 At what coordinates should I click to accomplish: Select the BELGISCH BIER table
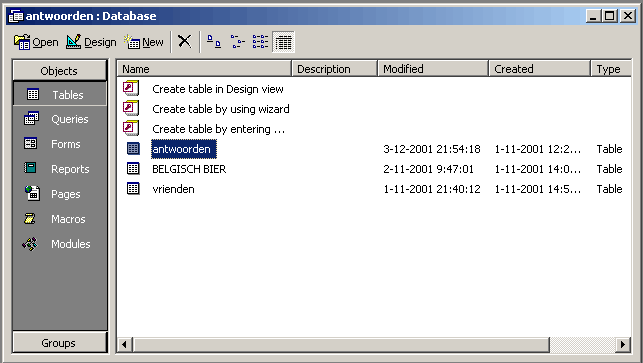point(189,169)
